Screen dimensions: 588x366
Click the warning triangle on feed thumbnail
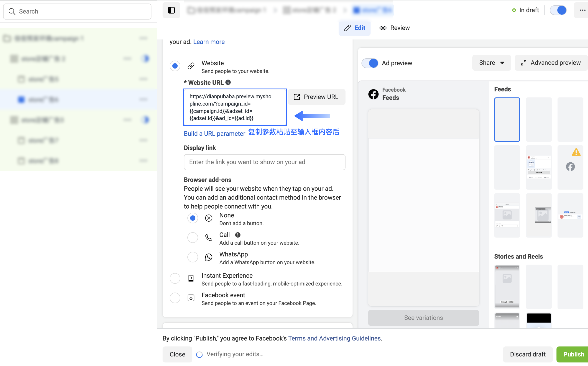(576, 153)
